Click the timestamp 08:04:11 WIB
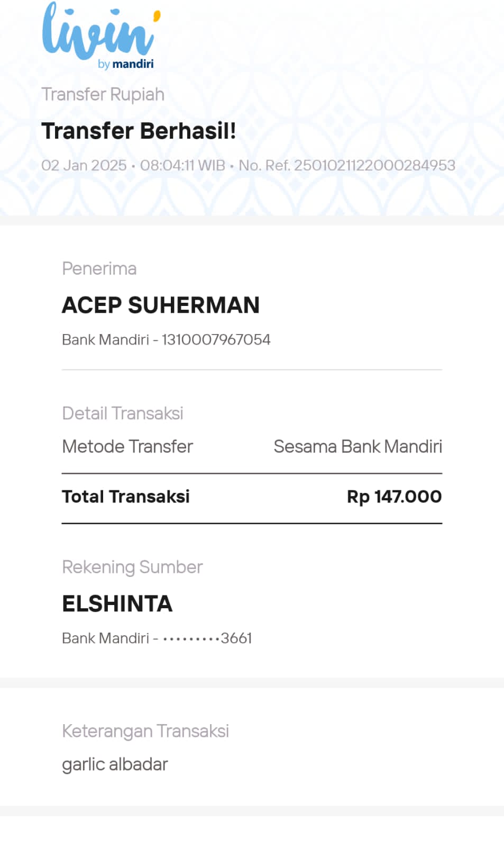Viewport: 504px width, 847px height. (x=182, y=165)
